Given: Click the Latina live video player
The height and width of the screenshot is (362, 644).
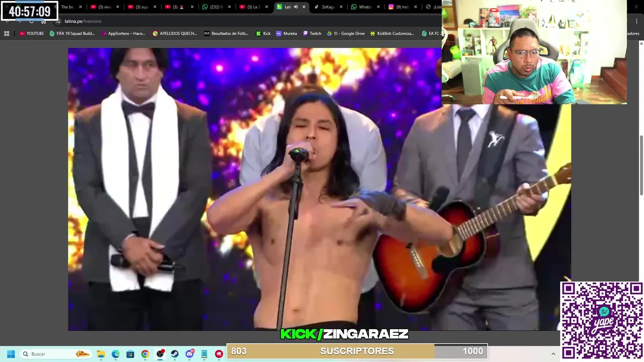Looking at the screenshot, I should pyautogui.click(x=319, y=189).
